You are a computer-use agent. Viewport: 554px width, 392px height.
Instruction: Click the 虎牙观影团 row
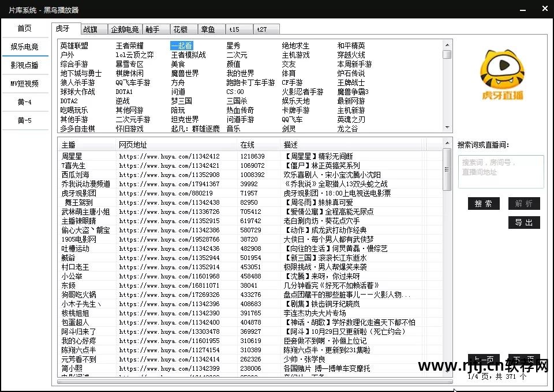click(250, 193)
